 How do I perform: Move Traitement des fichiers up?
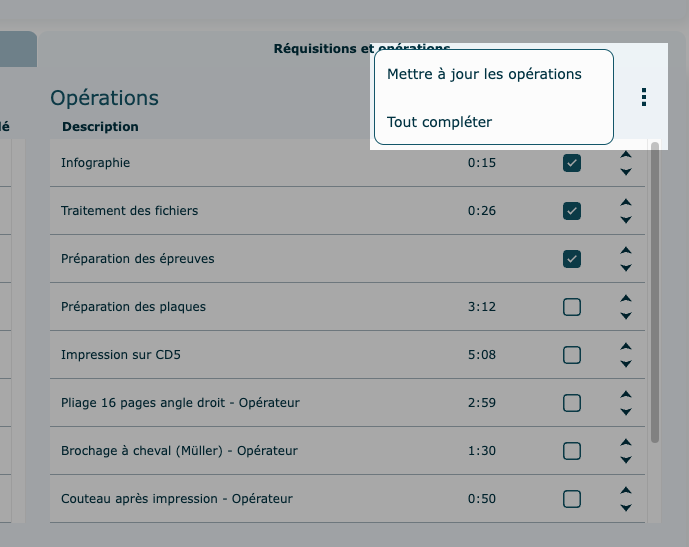coord(626,202)
